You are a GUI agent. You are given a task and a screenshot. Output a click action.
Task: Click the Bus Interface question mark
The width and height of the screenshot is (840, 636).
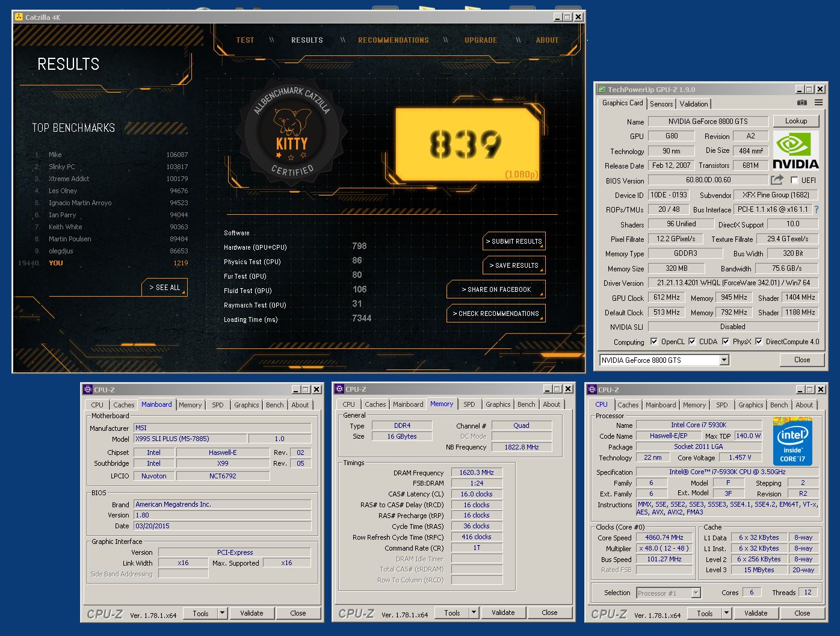[817, 209]
